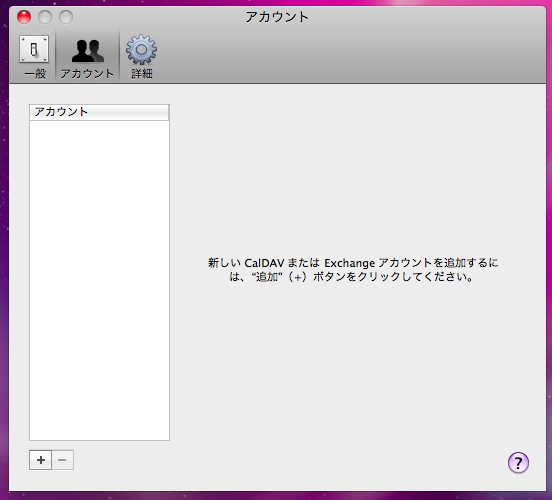Click the minus remove-account button
This screenshot has height=500, width=552.
[62, 460]
